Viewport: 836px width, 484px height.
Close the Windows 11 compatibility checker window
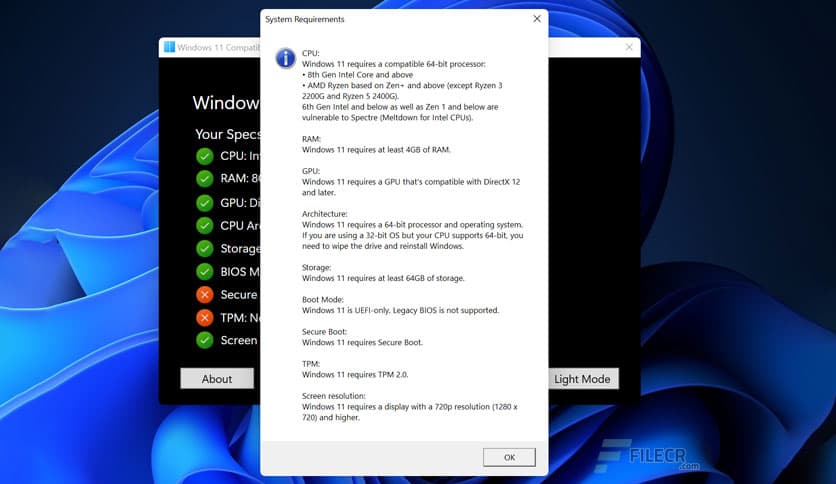(x=629, y=47)
